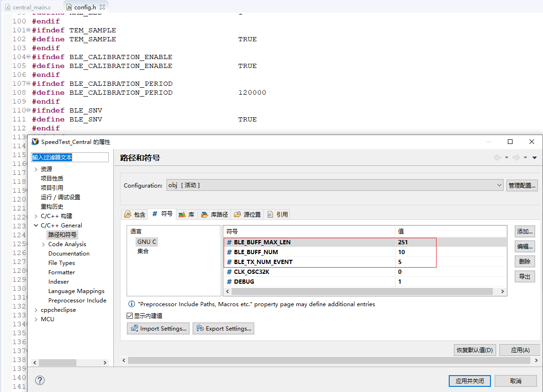Collapse the C/C++ General tree node

[36, 226]
